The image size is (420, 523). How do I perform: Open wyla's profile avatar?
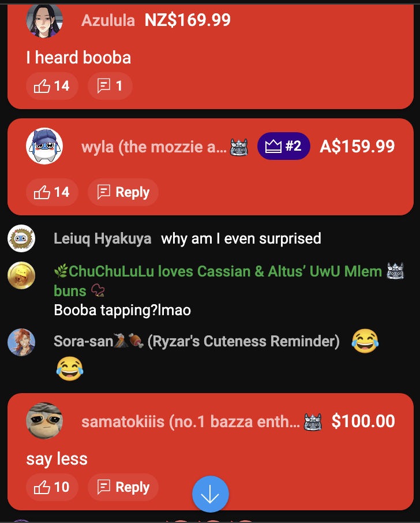point(44,146)
